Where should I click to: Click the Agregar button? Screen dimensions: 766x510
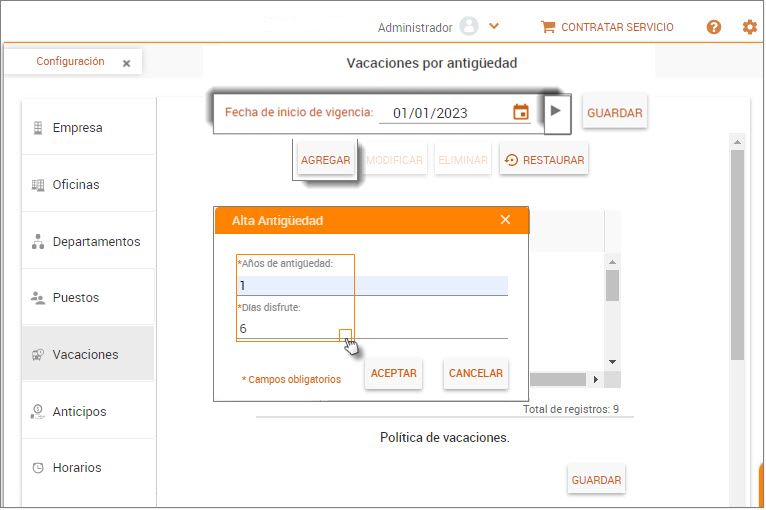click(x=325, y=160)
